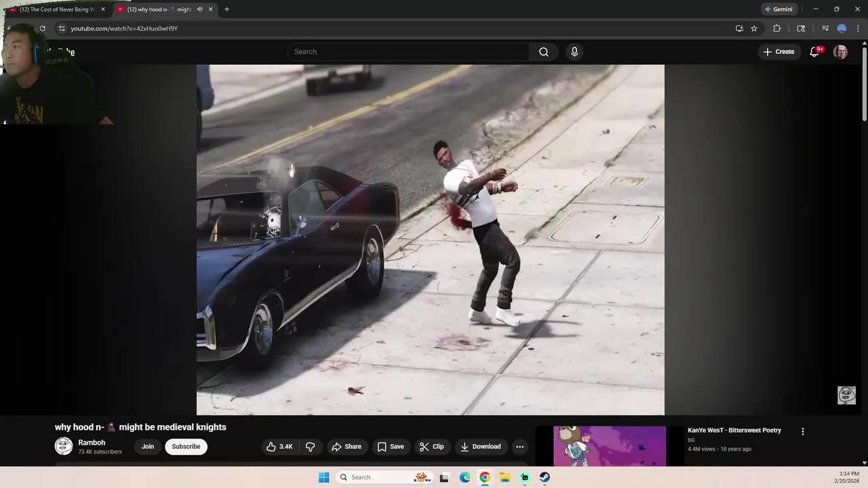Image resolution: width=868 pixels, height=488 pixels.
Task: View site information icon in address bar
Action: pyautogui.click(x=62, y=28)
